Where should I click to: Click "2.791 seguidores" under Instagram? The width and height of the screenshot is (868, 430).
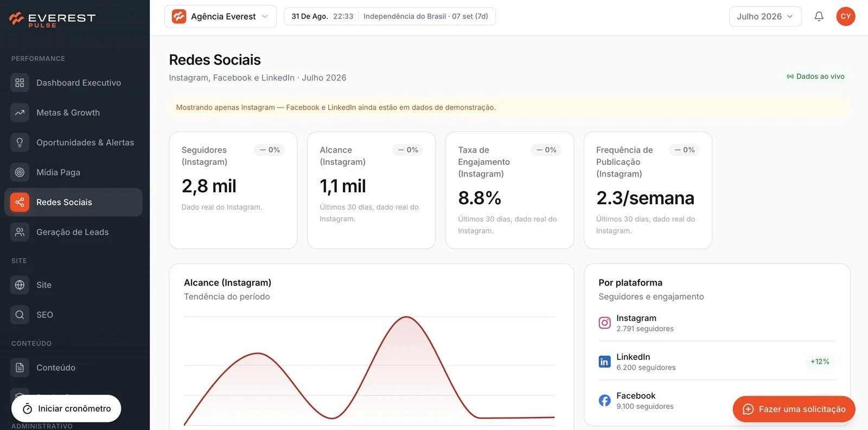[x=645, y=328]
